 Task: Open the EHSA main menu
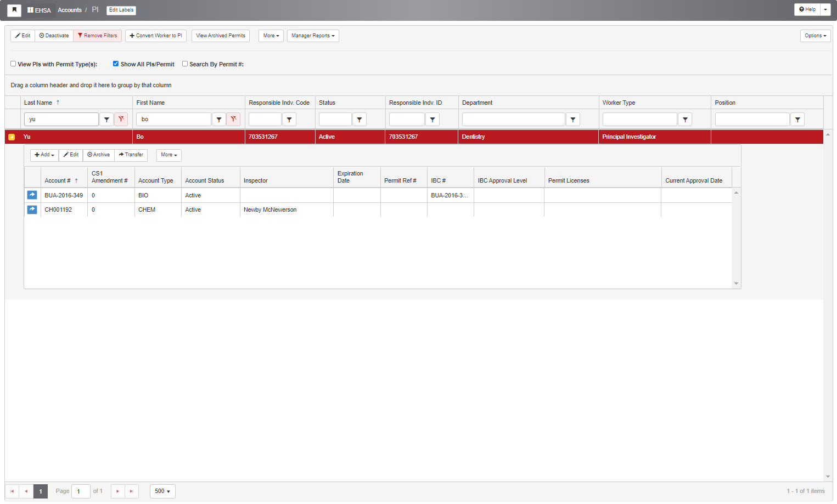(39, 10)
